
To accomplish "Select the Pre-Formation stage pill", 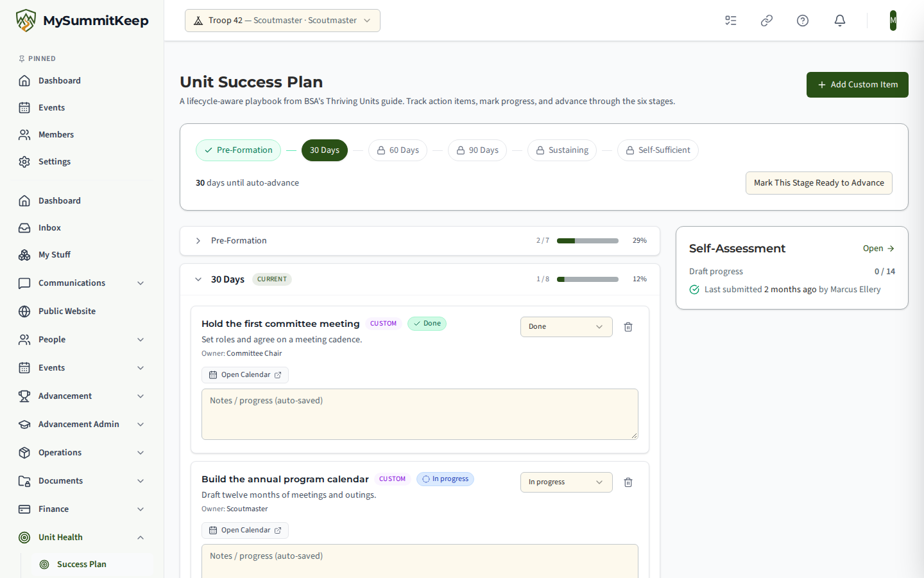I will pos(238,150).
